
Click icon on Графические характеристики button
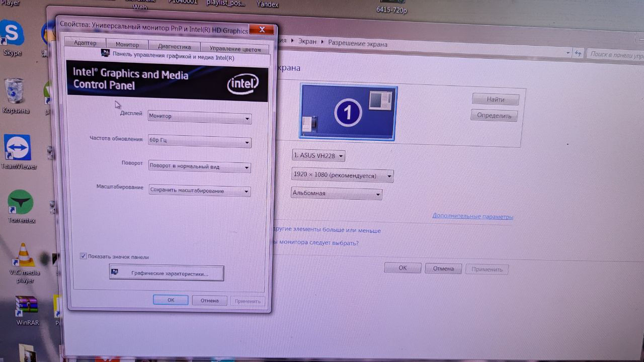point(115,272)
